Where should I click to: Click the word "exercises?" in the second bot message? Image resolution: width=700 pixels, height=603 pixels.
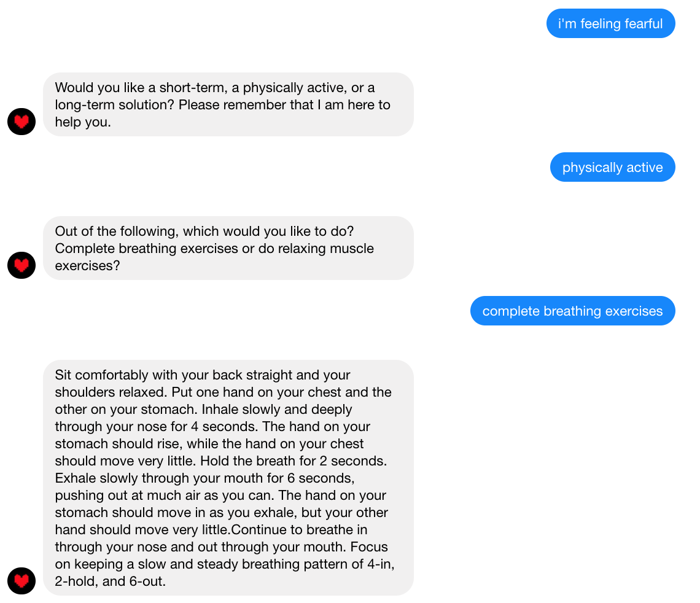point(87,266)
